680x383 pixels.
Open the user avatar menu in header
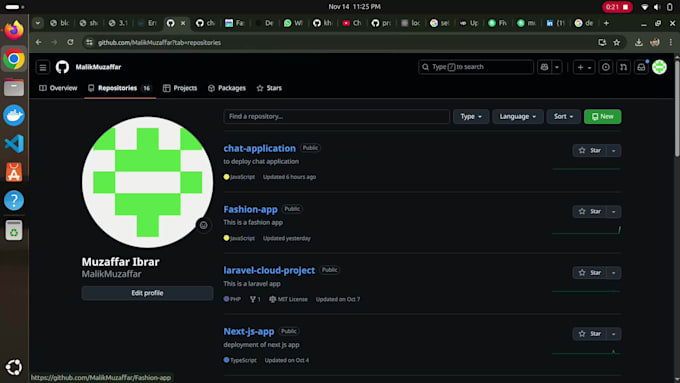(x=660, y=67)
